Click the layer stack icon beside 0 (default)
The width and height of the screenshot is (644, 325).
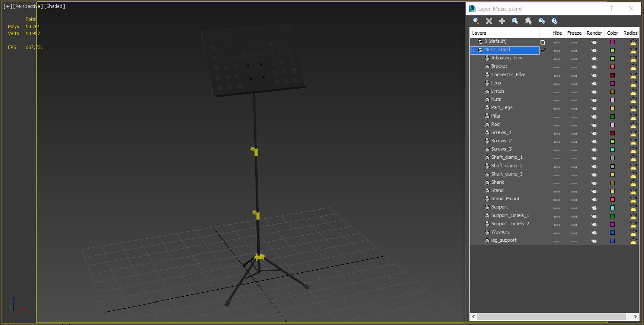pos(480,42)
